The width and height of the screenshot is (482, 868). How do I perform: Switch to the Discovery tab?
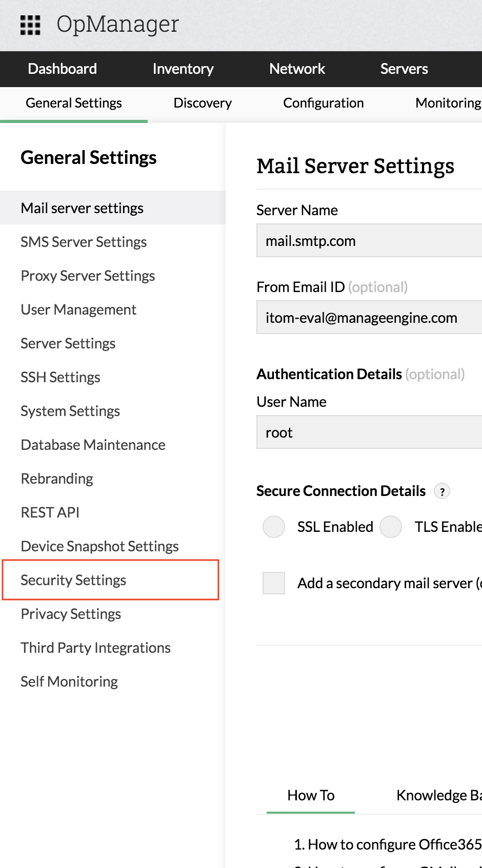coord(203,103)
